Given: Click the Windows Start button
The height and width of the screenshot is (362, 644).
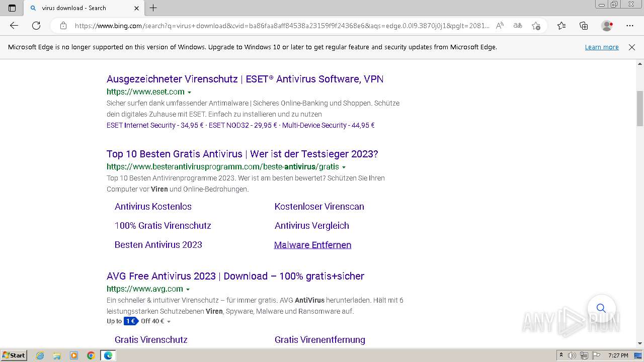Looking at the screenshot, I should 14,355.
